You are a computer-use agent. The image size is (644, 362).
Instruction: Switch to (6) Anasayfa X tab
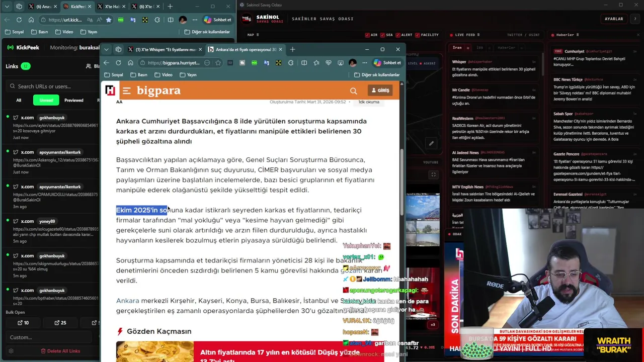point(43,7)
